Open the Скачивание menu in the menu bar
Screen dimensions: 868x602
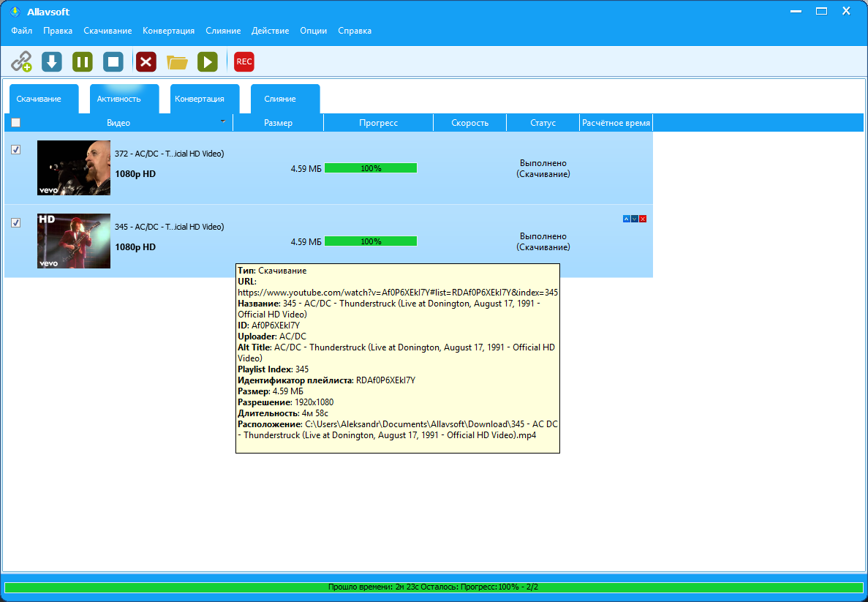coord(107,31)
